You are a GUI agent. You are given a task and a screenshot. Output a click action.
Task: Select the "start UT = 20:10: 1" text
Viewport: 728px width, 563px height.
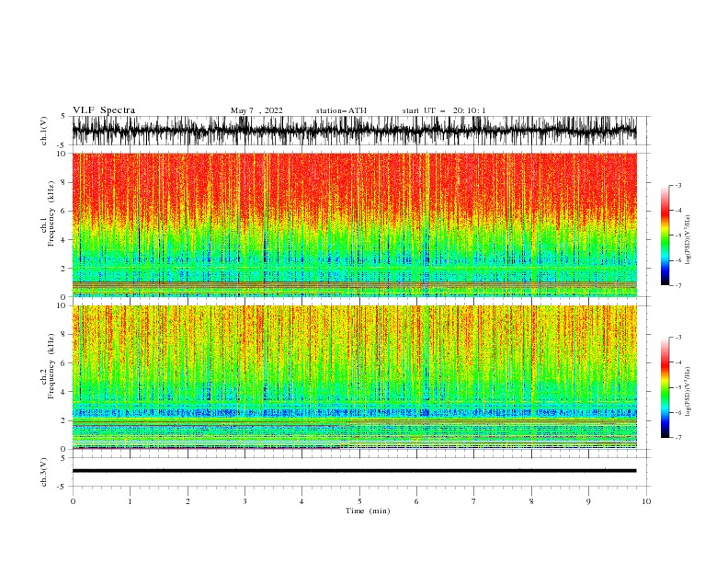(443, 110)
